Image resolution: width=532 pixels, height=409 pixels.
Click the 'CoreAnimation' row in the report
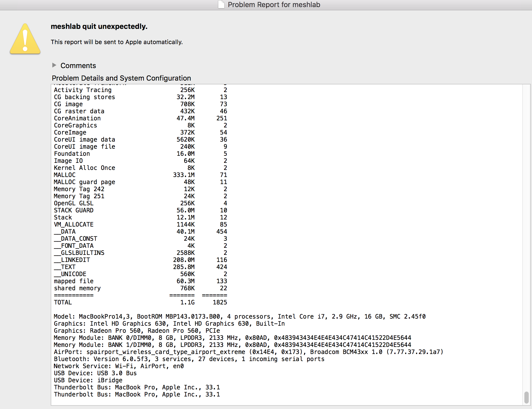click(140, 118)
